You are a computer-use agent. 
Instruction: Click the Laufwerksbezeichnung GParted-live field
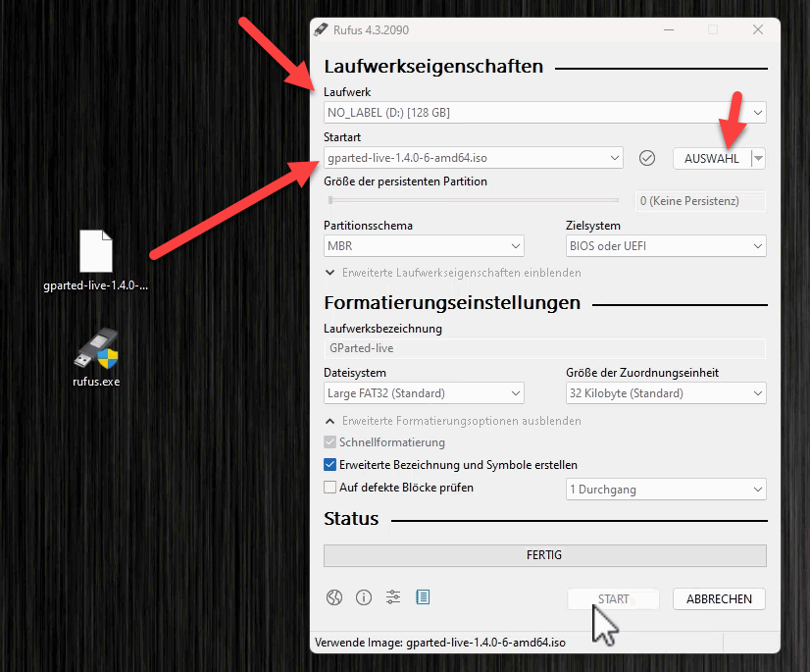[x=544, y=348]
